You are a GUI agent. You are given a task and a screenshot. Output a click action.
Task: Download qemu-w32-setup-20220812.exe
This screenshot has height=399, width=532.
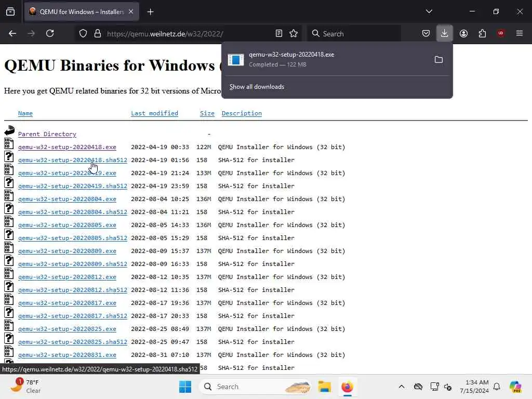[x=67, y=277]
